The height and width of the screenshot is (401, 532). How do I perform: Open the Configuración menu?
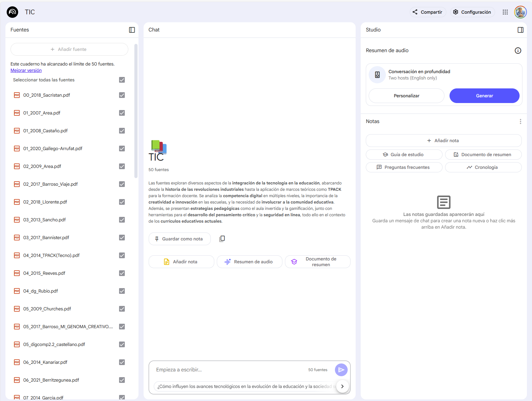coord(472,12)
